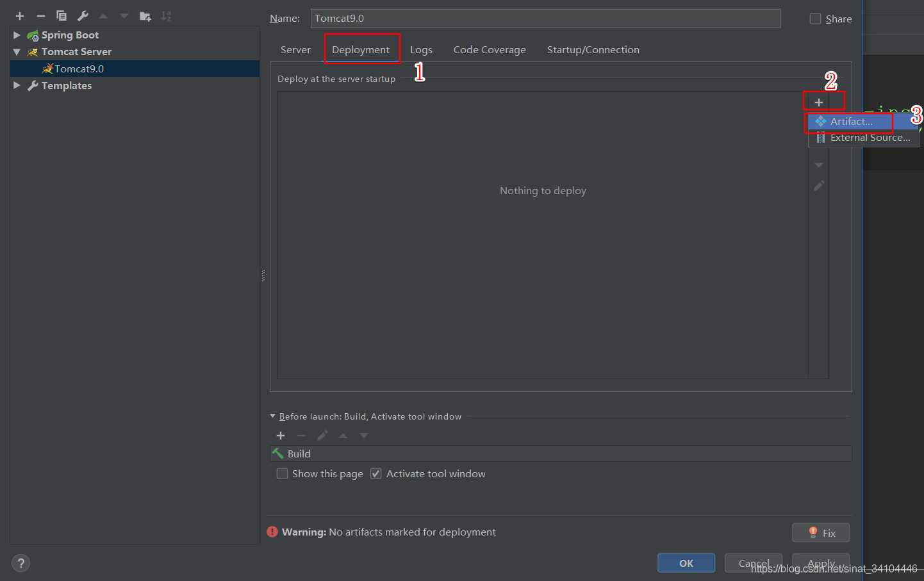Image resolution: width=924 pixels, height=581 pixels.
Task: Select Artifact... from the popup menu
Action: (x=851, y=121)
